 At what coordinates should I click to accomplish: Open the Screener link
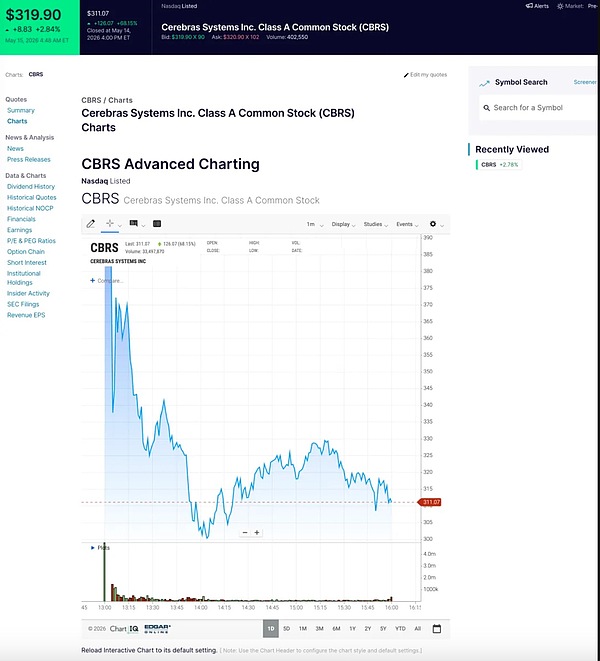click(x=585, y=82)
